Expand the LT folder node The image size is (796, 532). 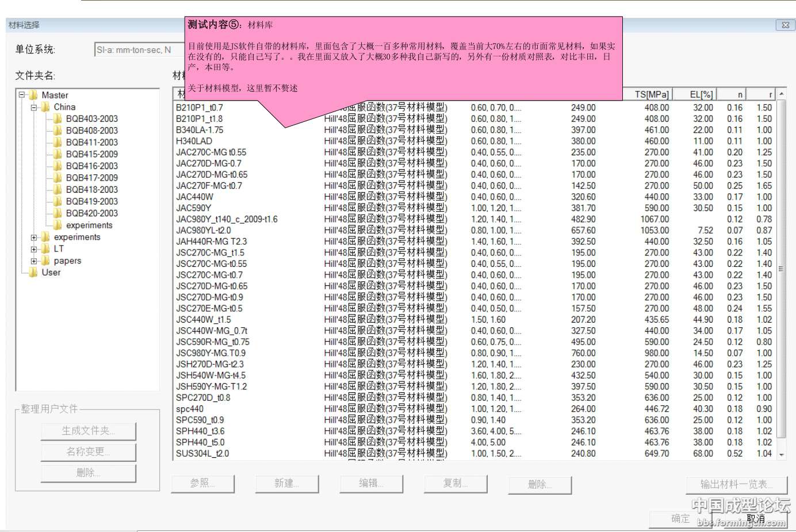[34, 249]
